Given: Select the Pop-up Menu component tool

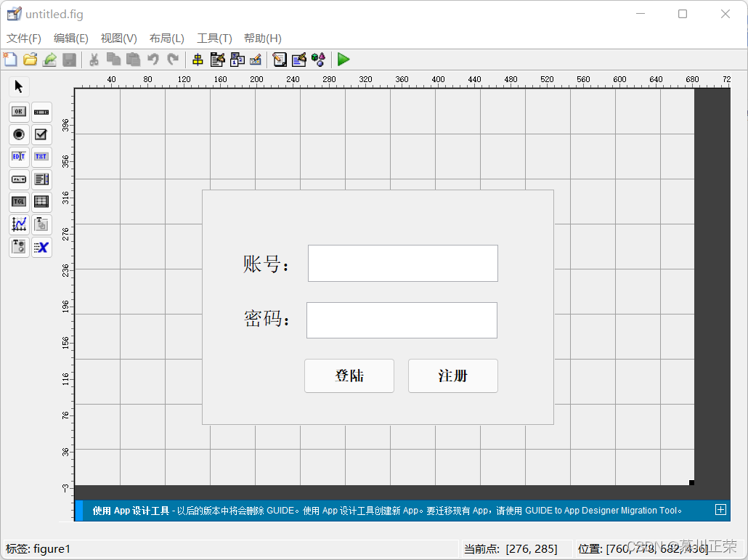Looking at the screenshot, I should pyautogui.click(x=19, y=179).
